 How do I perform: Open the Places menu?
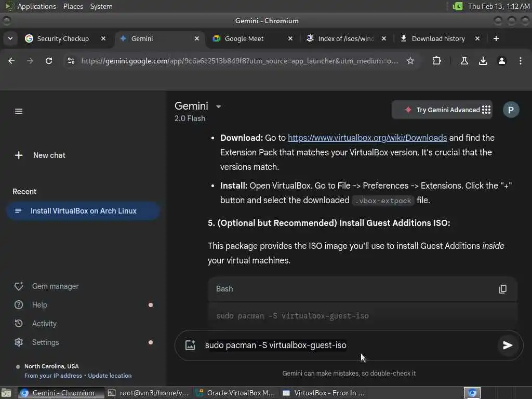(x=73, y=6)
